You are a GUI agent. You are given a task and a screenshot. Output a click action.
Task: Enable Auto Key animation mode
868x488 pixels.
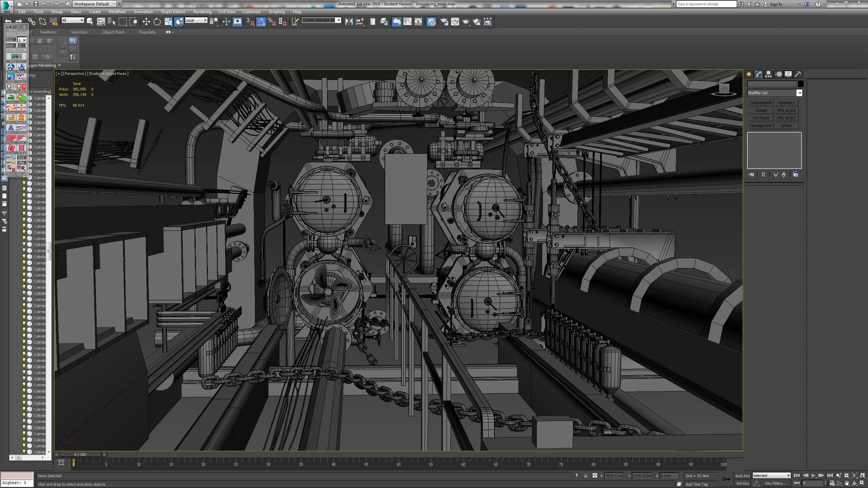pos(743,476)
